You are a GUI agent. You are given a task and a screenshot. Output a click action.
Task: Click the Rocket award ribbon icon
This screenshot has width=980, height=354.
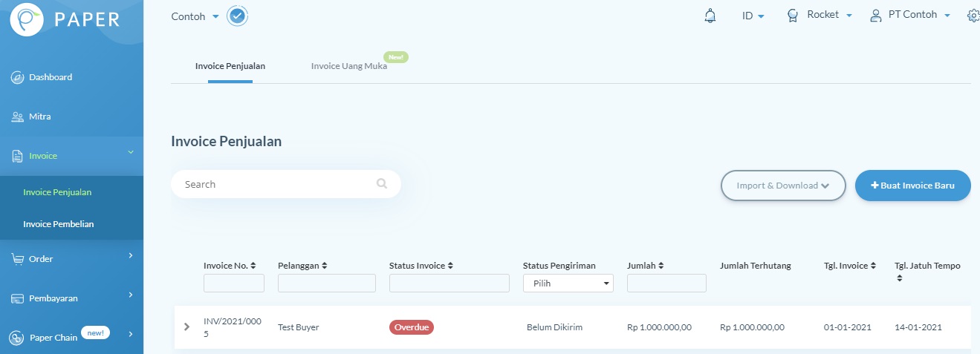pos(794,16)
